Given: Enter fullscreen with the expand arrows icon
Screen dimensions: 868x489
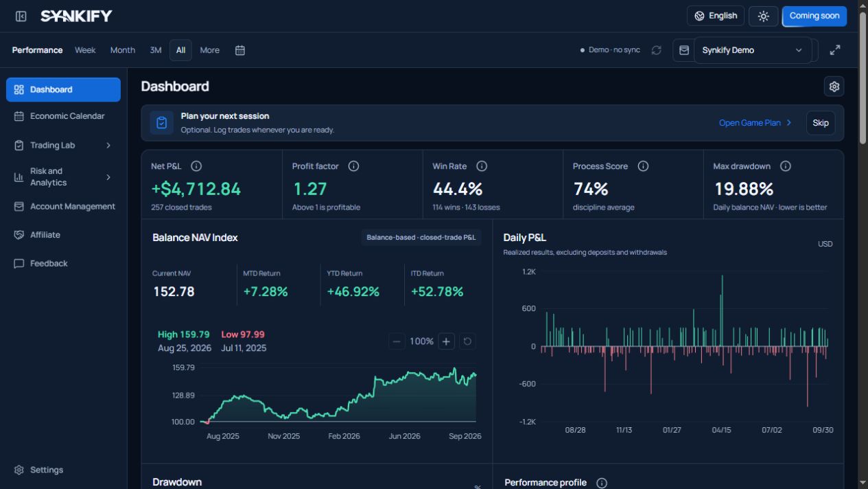Looking at the screenshot, I should 835,50.
